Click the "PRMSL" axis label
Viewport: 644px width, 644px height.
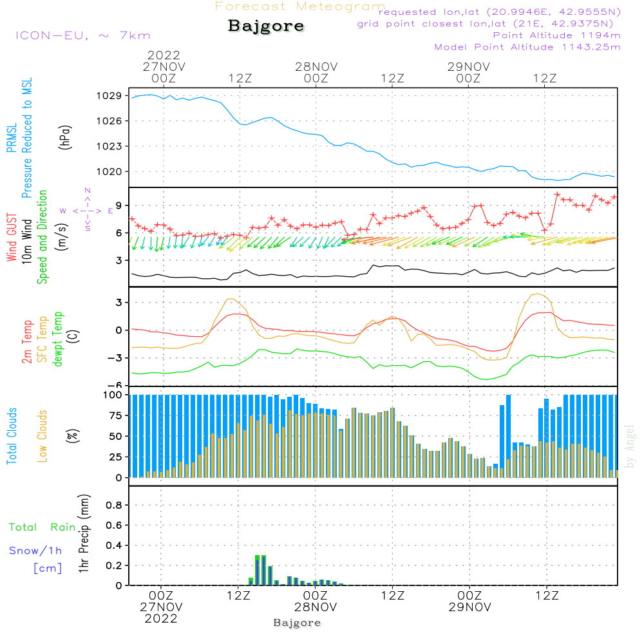click(x=12, y=138)
